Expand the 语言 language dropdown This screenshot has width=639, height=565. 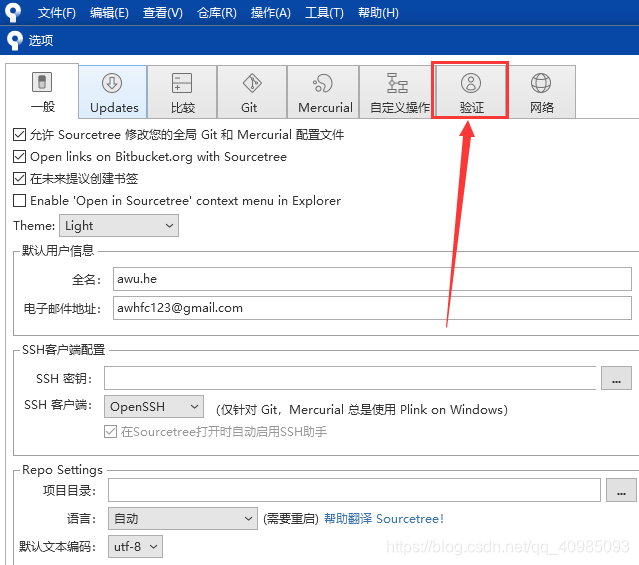pyautogui.click(x=183, y=519)
